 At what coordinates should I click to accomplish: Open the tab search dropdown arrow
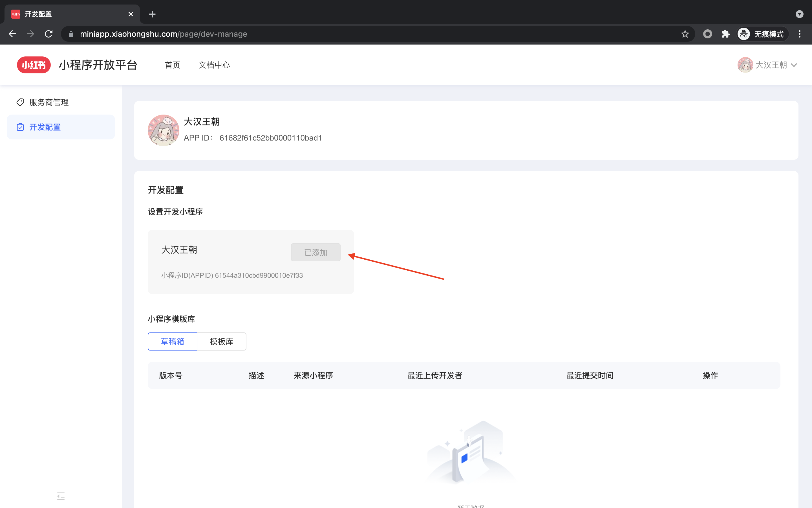point(800,14)
